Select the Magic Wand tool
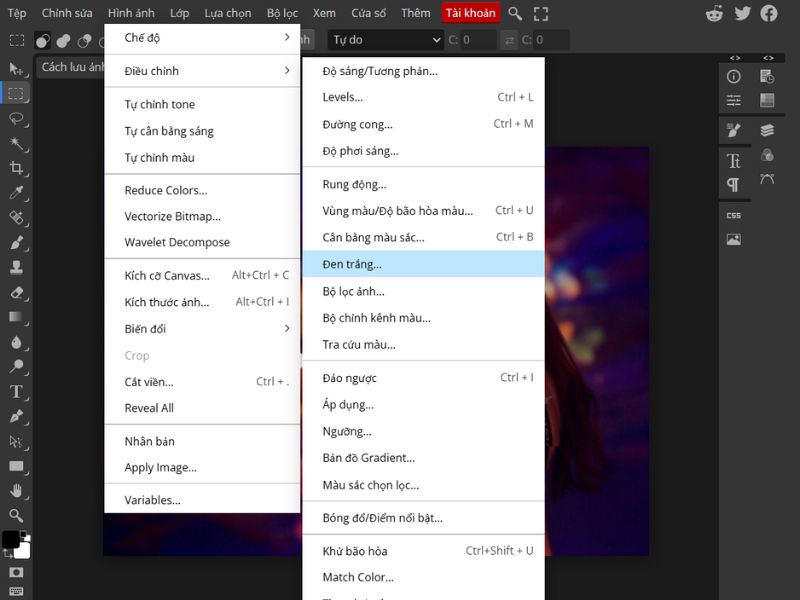 pyautogui.click(x=16, y=143)
